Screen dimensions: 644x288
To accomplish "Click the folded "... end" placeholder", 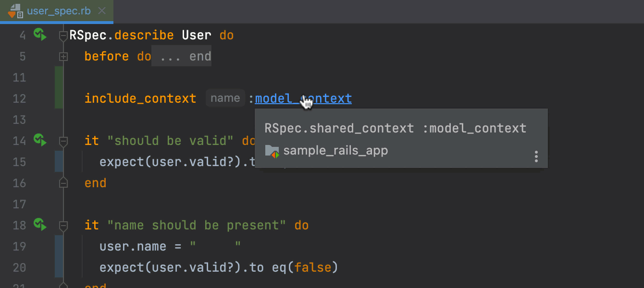I will click(182, 57).
